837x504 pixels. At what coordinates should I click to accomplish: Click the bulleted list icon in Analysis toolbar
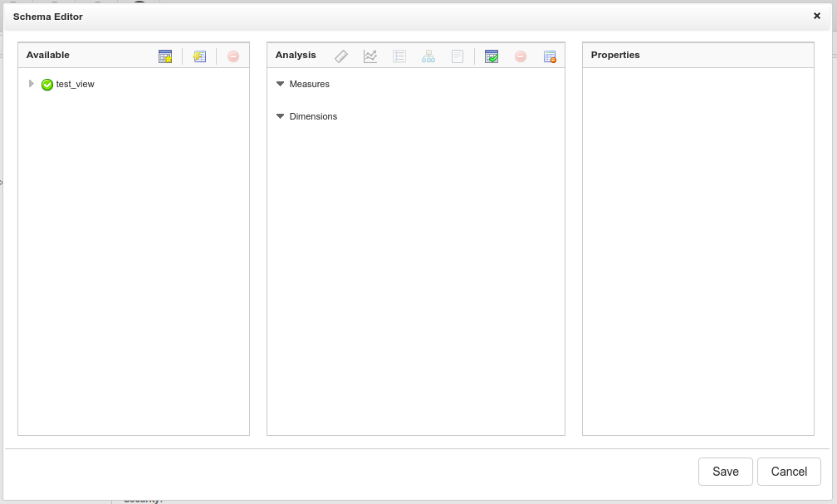[x=399, y=56]
